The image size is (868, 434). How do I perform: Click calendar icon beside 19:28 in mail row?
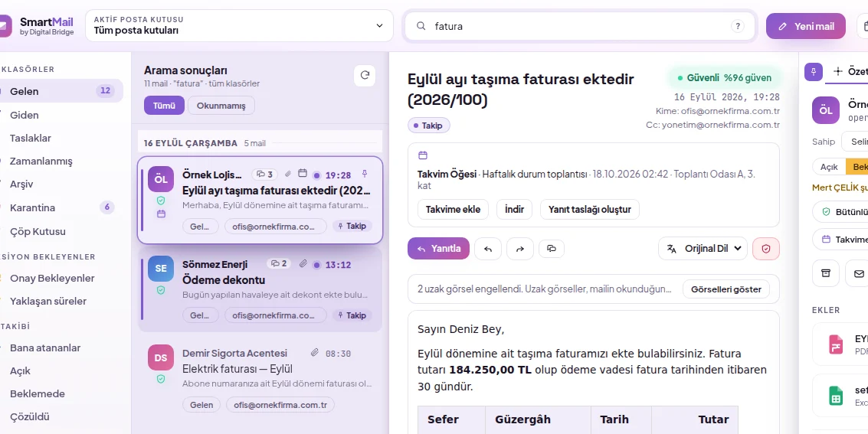[303, 174]
